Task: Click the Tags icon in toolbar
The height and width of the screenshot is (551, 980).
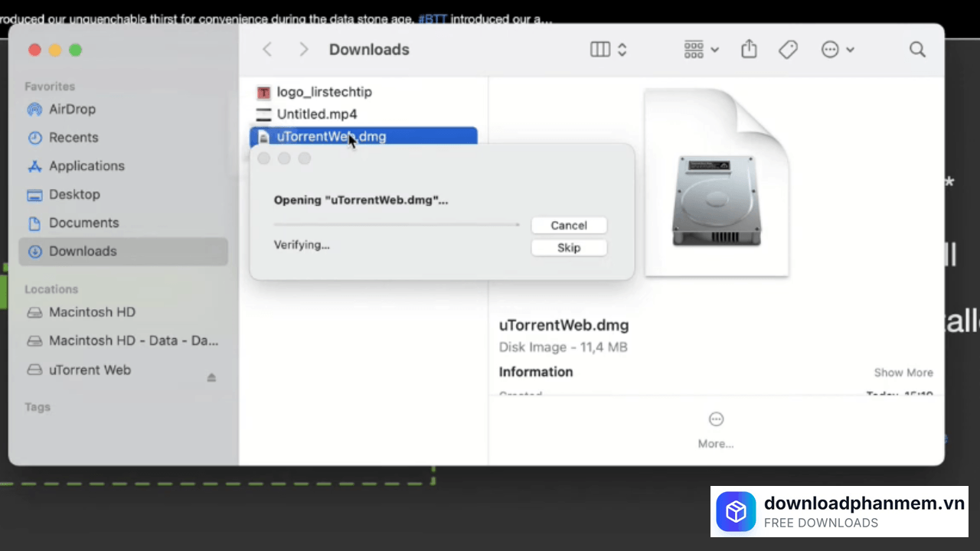Action: [x=788, y=50]
